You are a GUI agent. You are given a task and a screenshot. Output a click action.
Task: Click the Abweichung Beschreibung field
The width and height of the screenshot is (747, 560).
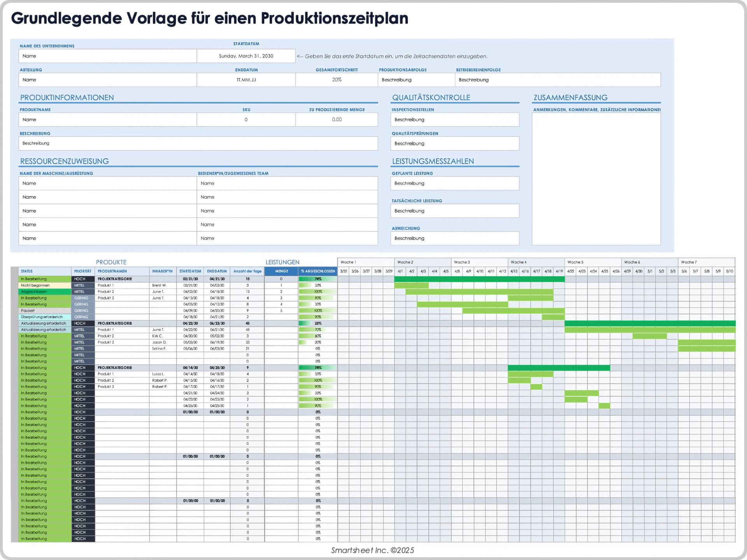(454, 238)
